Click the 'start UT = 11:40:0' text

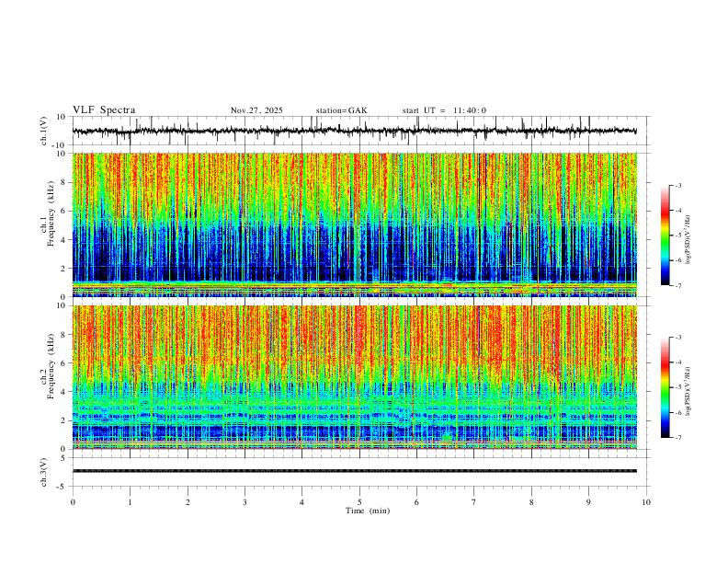tap(444, 110)
